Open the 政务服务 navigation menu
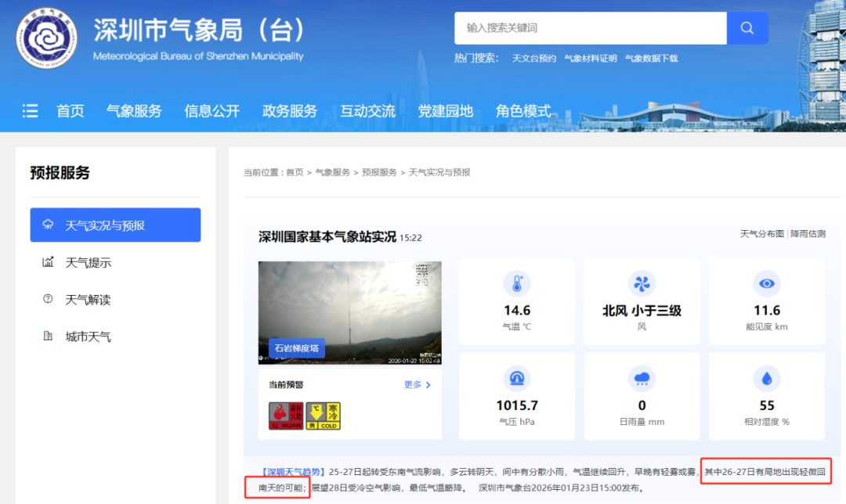The width and height of the screenshot is (846, 504). coord(290,111)
